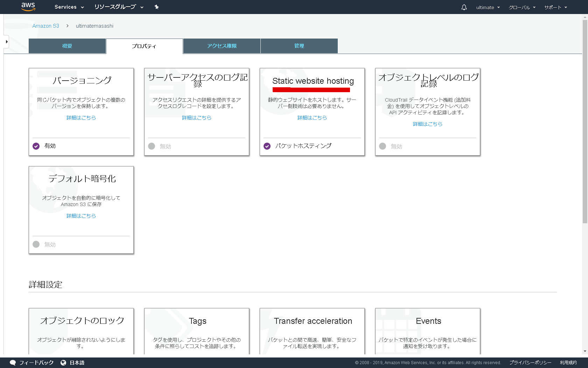The height and width of the screenshot is (368, 588).
Task: Switch to the 概要 tab
Action: (67, 46)
